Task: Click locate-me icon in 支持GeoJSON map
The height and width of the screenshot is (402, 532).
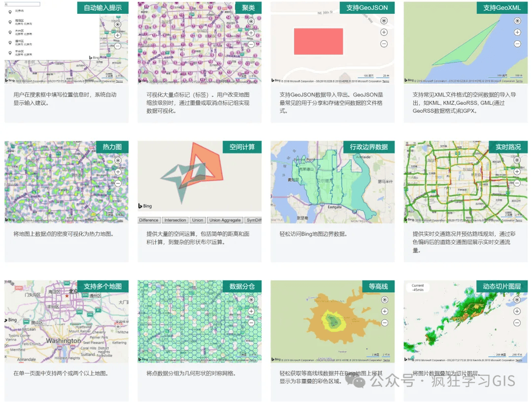Action: click(384, 21)
